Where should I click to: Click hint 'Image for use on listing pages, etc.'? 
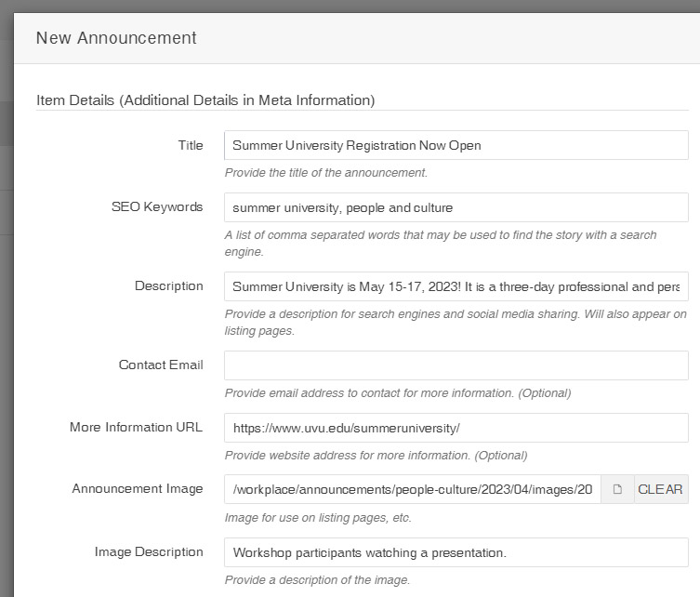318,518
